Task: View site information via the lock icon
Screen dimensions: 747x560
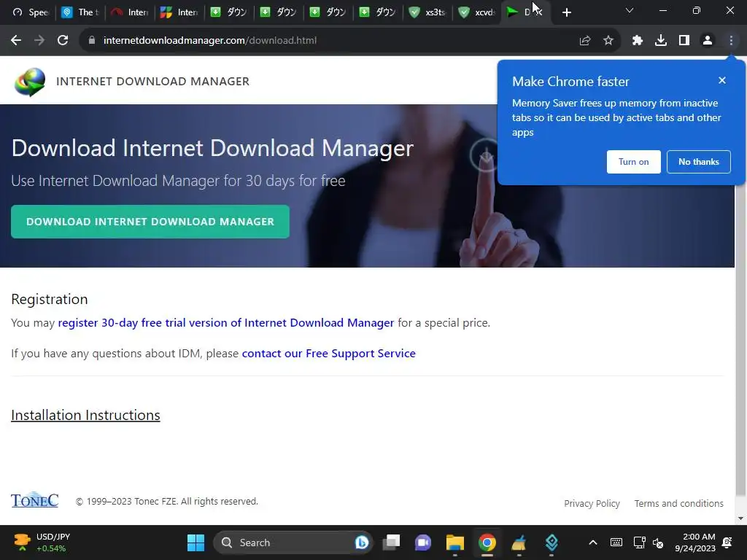Action: 91,41
